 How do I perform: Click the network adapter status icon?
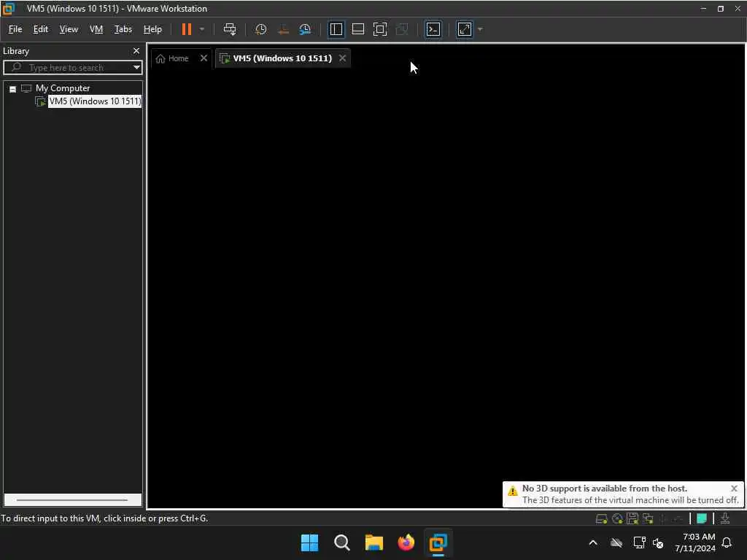pyautogui.click(x=648, y=519)
